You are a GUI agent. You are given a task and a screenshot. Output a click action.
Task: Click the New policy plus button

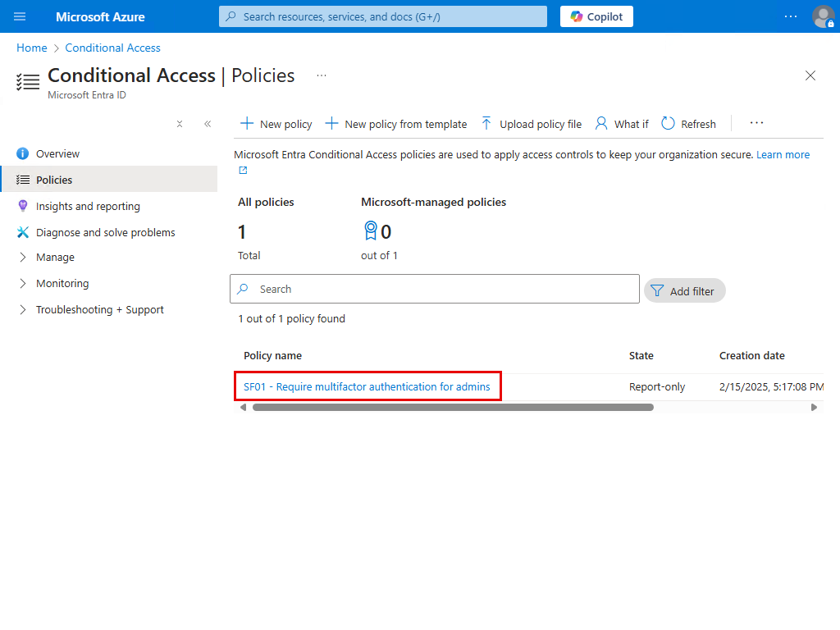pos(276,124)
